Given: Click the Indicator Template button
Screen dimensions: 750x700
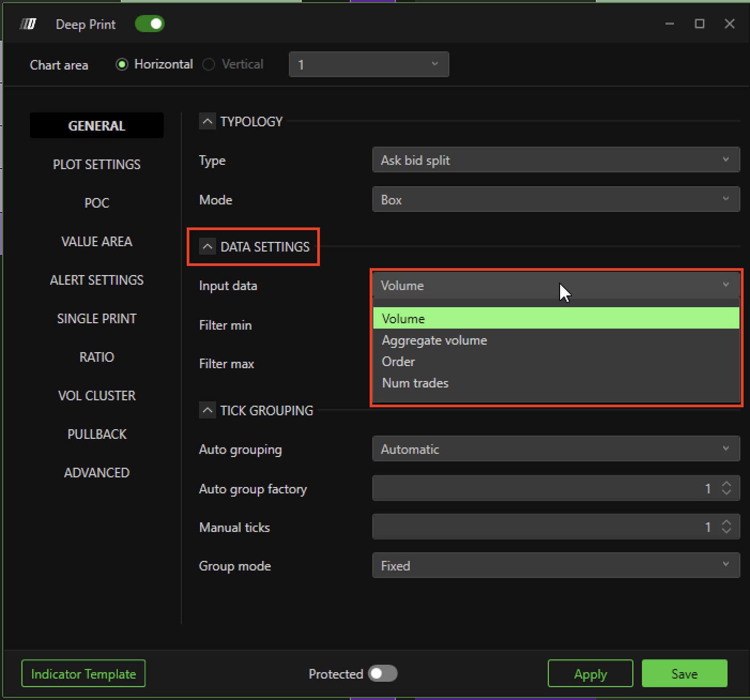Looking at the screenshot, I should [83, 674].
